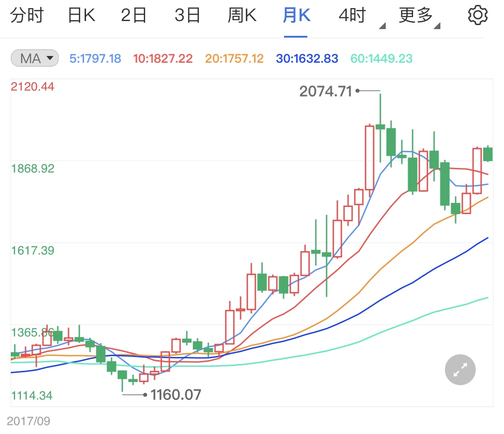Viewport: 504px width, 434px height.
Task: Select the 2日 timeframe tab
Action: [134, 15]
